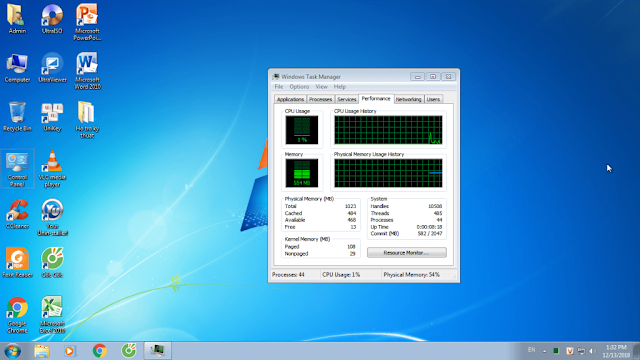The height and width of the screenshot is (360, 640).
Task: Select the Ho tro ky thuat folder
Action: [87, 120]
